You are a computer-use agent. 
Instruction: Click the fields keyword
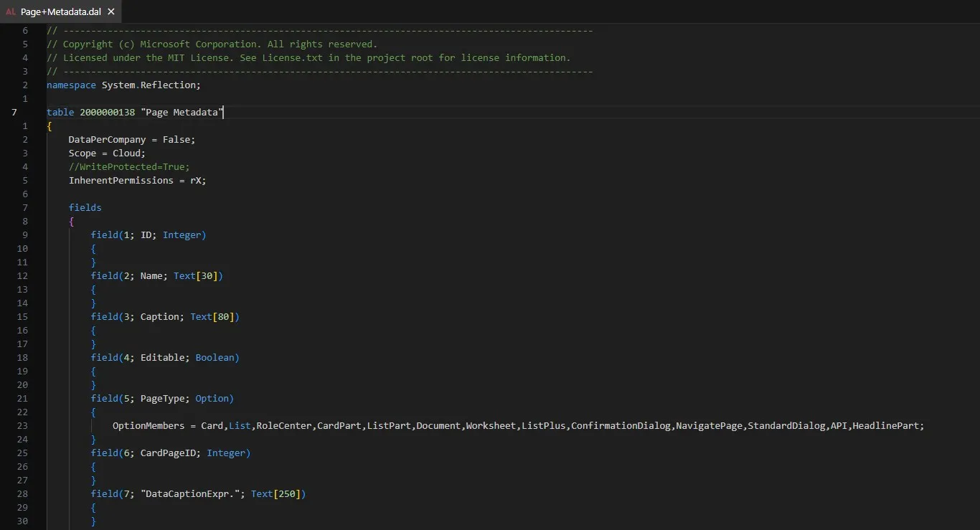point(85,207)
